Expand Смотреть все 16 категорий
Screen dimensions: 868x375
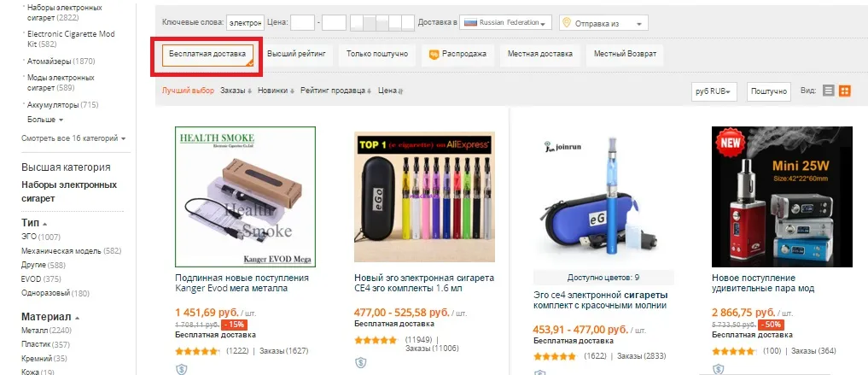click(73, 138)
